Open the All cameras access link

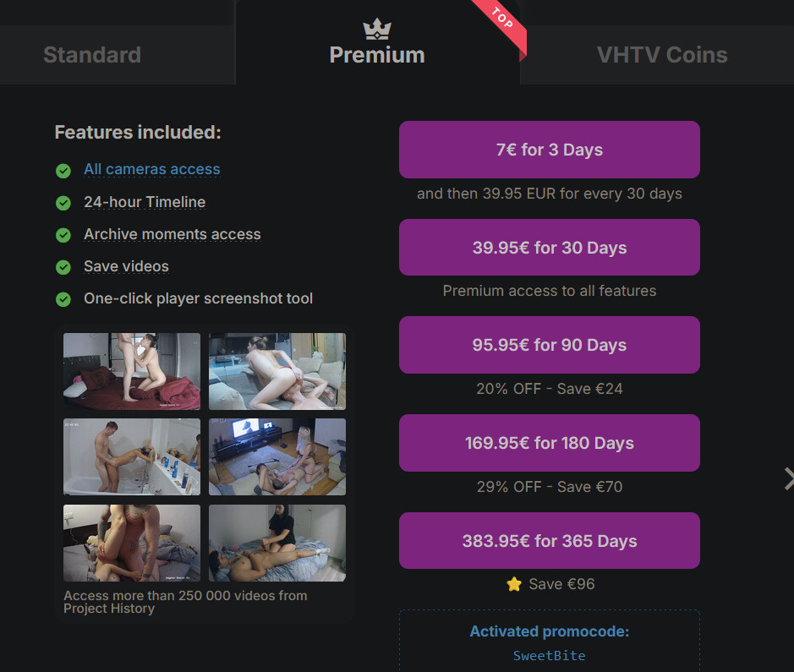tap(152, 169)
